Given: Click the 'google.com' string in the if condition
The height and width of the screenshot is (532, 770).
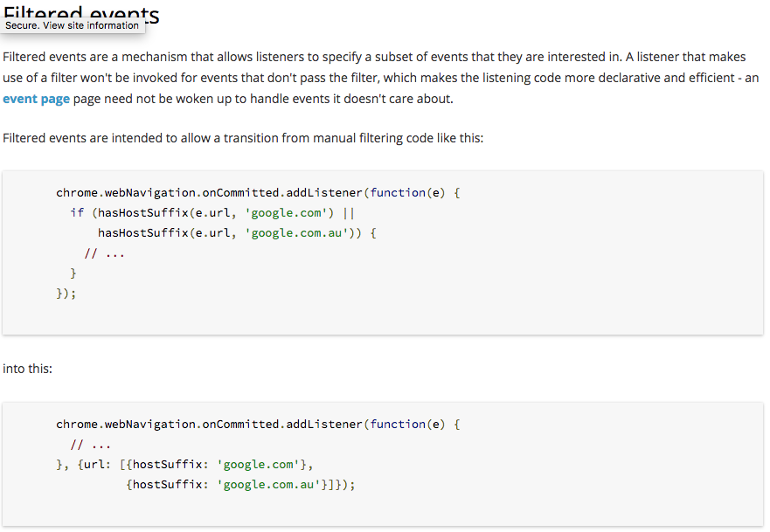Looking at the screenshot, I should pos(288,213).
